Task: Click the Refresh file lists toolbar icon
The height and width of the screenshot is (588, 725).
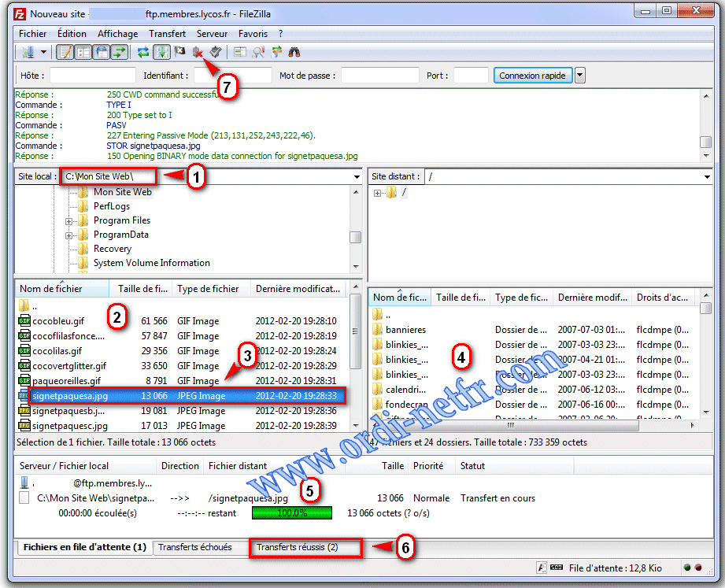Action: point(143,52)
